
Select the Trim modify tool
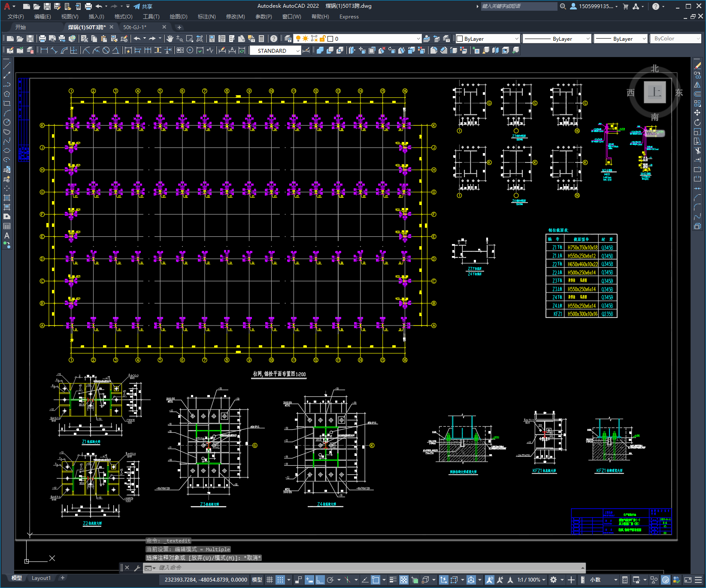click(697, 151)
